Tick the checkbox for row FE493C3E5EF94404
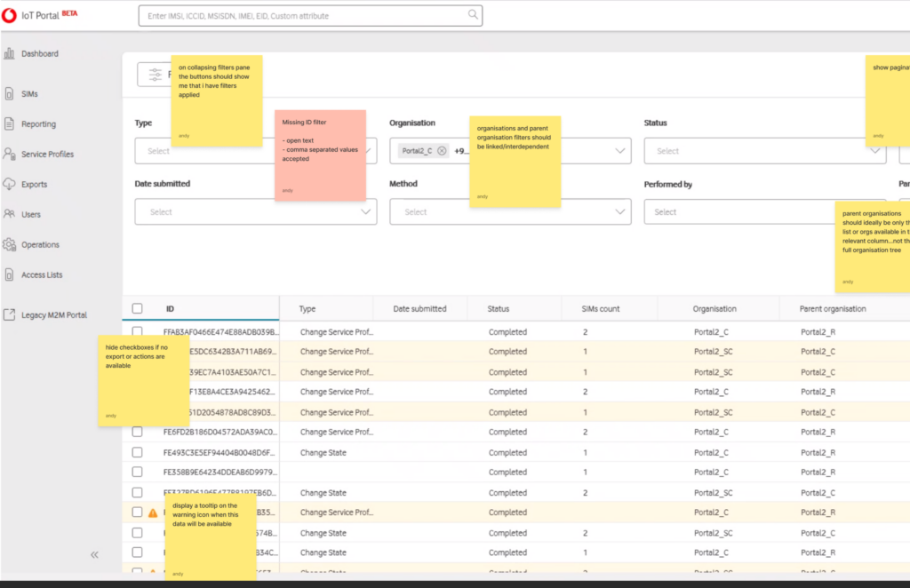 click(x=137, y=452)
